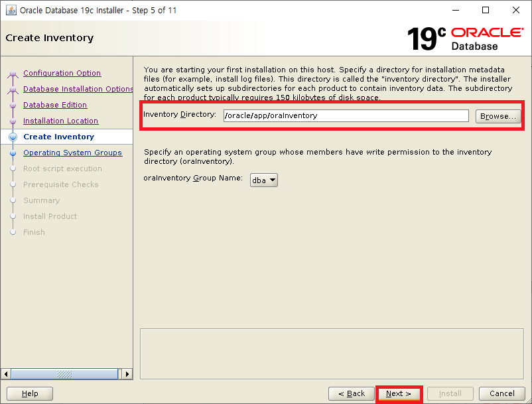Browse for an inventory directory

(x=498, y=116)
